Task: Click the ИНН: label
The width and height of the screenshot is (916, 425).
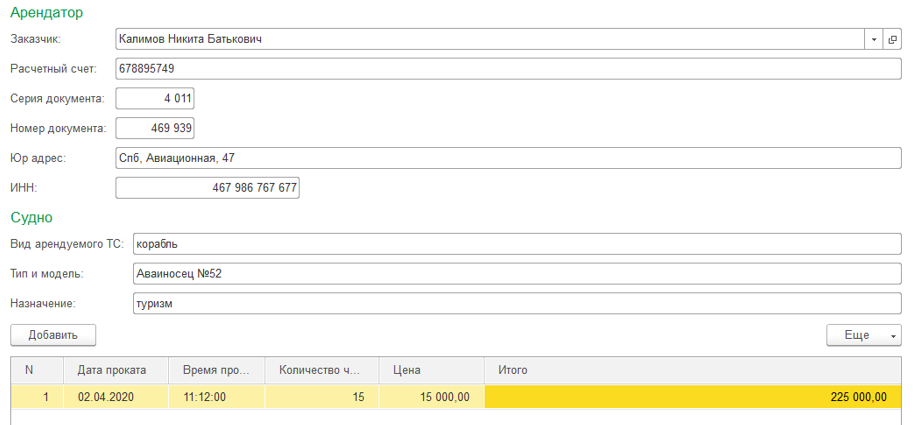Action: coord(24,188)
